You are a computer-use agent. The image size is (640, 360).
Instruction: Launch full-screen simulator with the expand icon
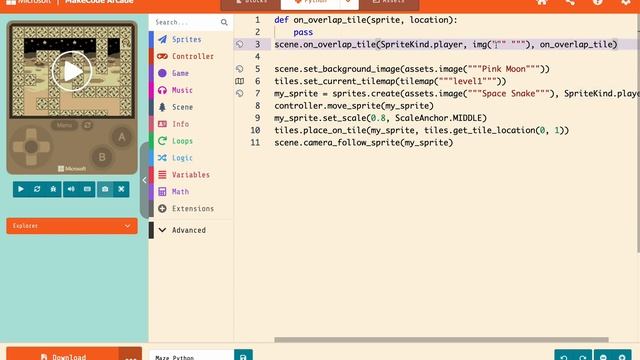coord(121,189)
